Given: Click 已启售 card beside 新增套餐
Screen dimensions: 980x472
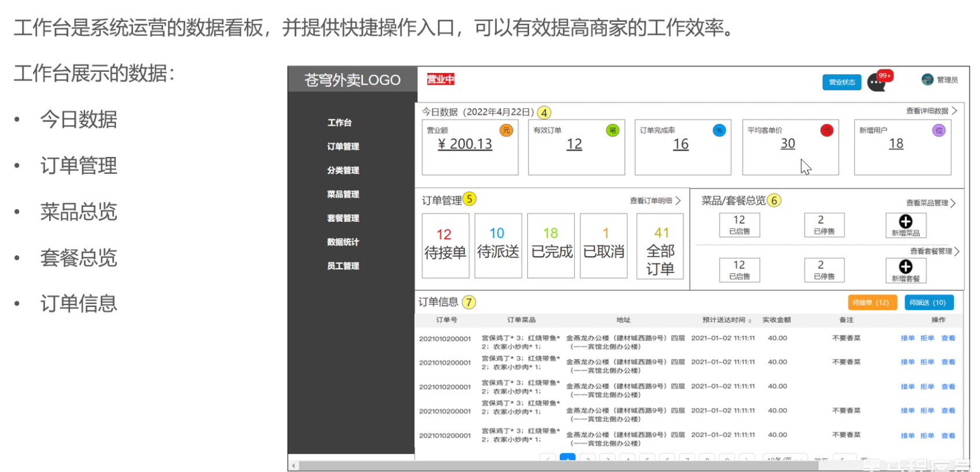Looking at the screenshot, I should click(x=739, y=270).
